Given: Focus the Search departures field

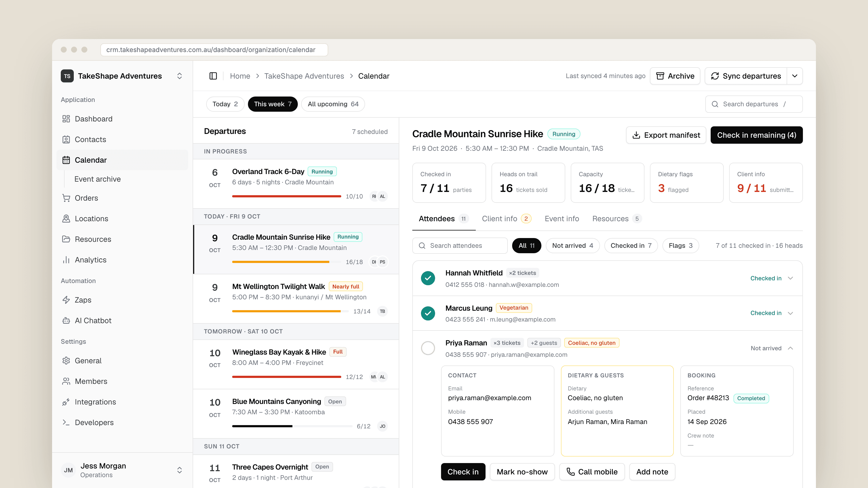Looking at the screenshot, I should coord(754,104).
